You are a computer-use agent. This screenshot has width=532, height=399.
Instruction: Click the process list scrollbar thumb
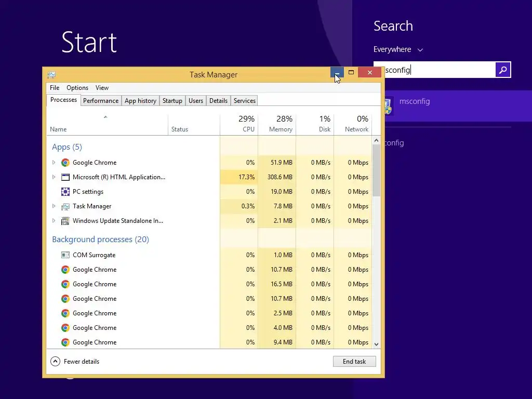pyautogui.click(x=376, y=170)
